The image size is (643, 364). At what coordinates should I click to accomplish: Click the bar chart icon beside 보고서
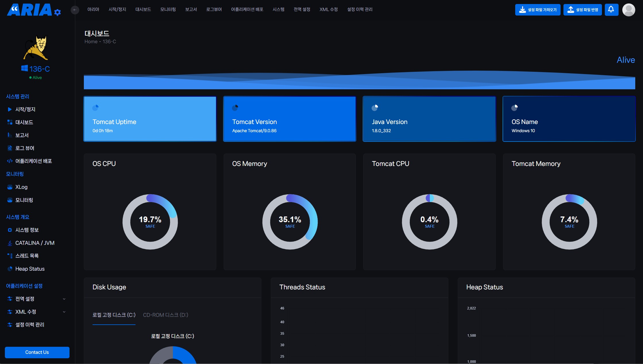point(10,135)
